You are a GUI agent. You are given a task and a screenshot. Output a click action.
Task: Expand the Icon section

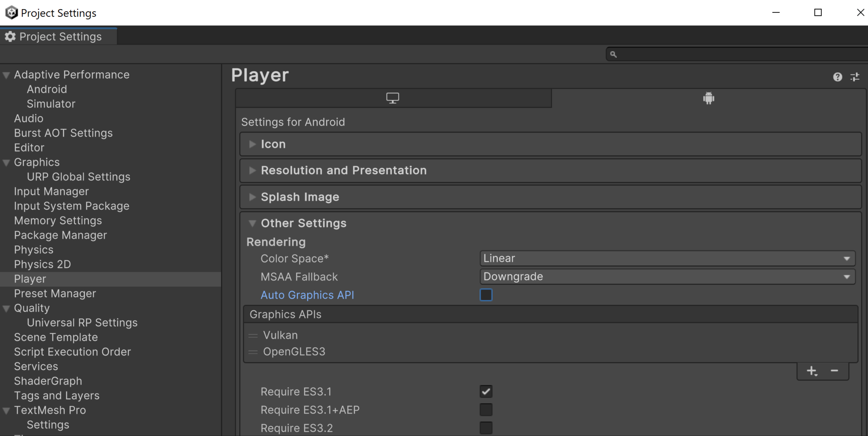point(252,144)
